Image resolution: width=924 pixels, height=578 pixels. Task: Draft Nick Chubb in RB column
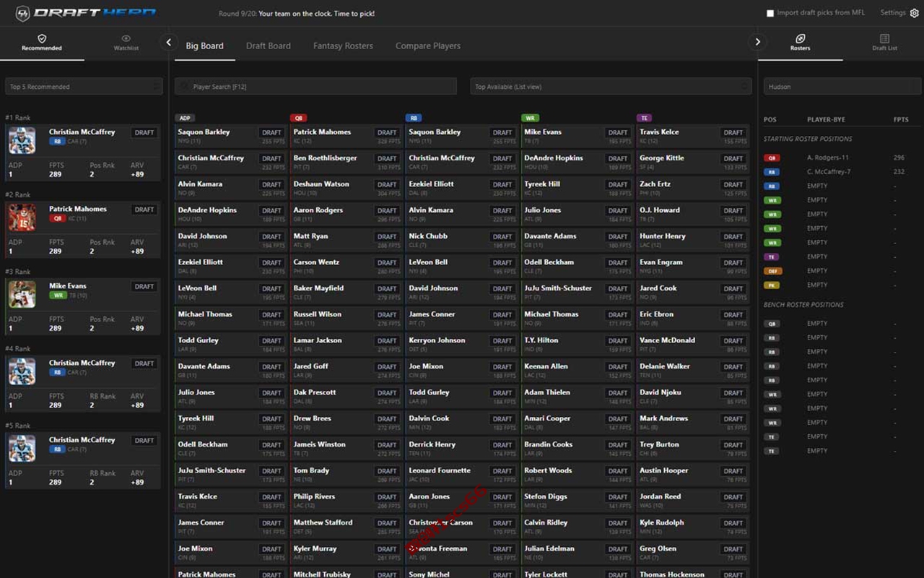[x=502, y=237]
